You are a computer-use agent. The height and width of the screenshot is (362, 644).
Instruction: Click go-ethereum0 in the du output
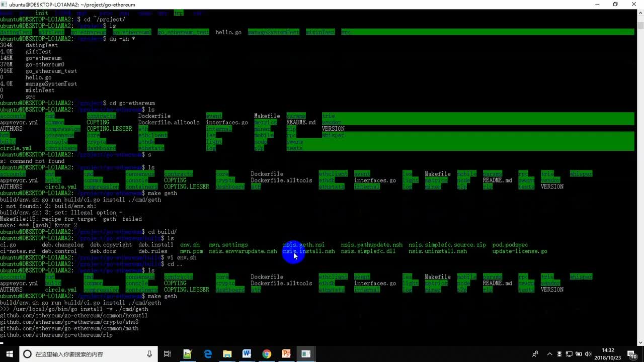(x=45, y=65)
